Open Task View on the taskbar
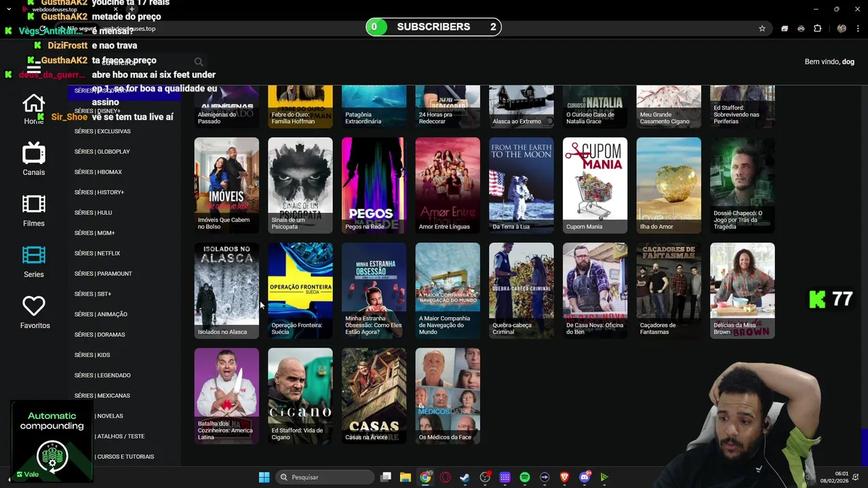Image resolution: width=868 pixels, height=488 pixels. tap(386, 477)
